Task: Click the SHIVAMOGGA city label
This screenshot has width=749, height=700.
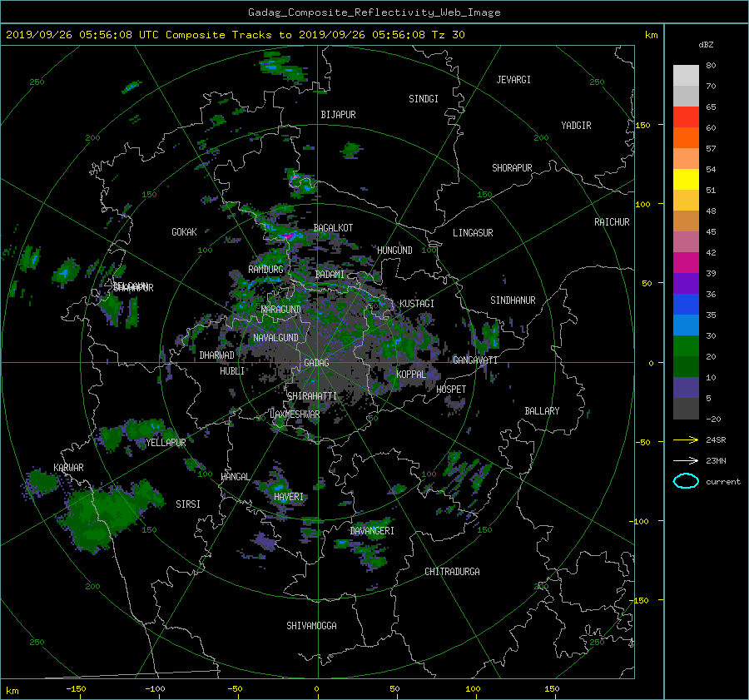Action: 311,626
